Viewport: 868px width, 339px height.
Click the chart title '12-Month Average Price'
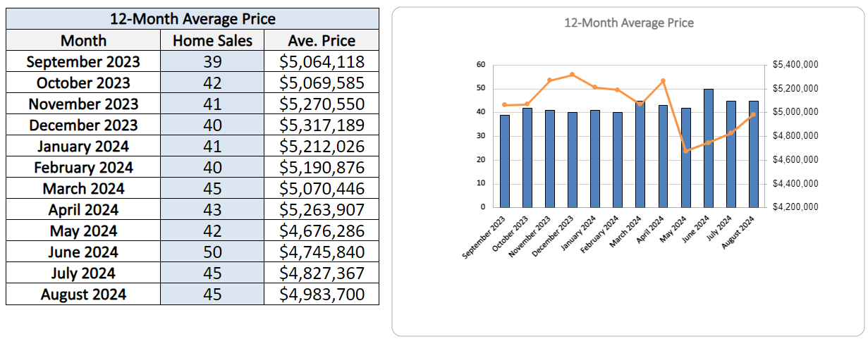coord(629,23)
